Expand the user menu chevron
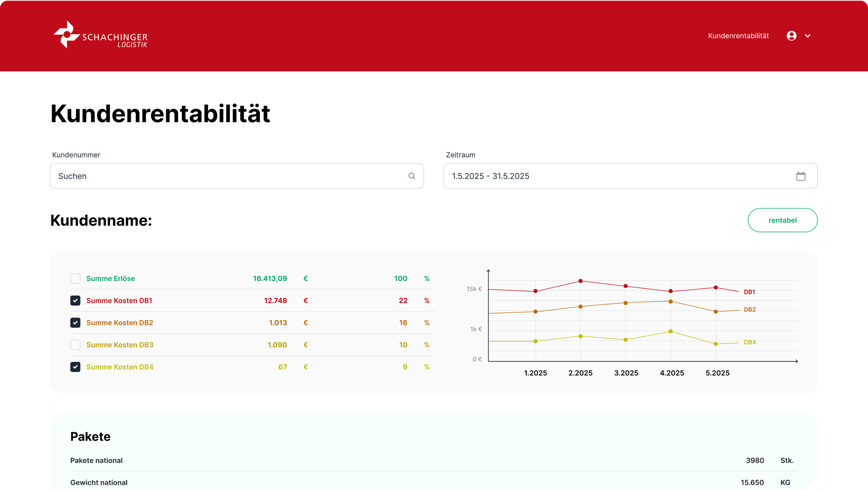Viewport: 868px width, 489px height. pyautogui.click(x=808, y=36)
